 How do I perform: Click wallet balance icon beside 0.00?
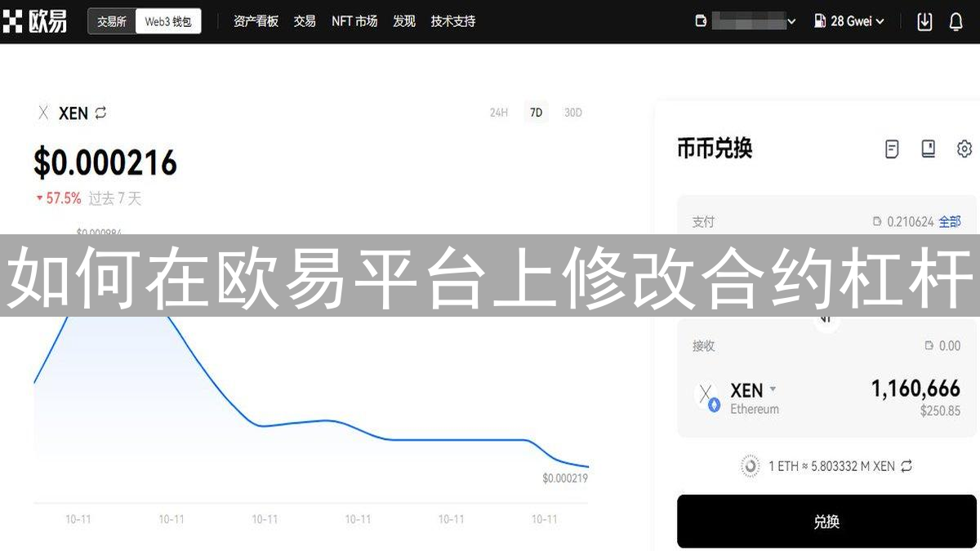click(929, 346)
